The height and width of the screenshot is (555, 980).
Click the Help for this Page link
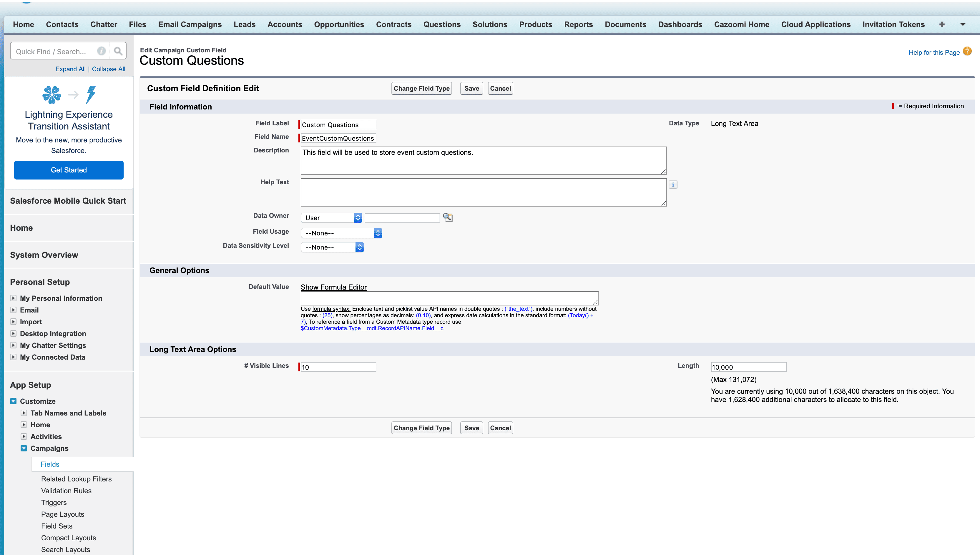[934, 53]
